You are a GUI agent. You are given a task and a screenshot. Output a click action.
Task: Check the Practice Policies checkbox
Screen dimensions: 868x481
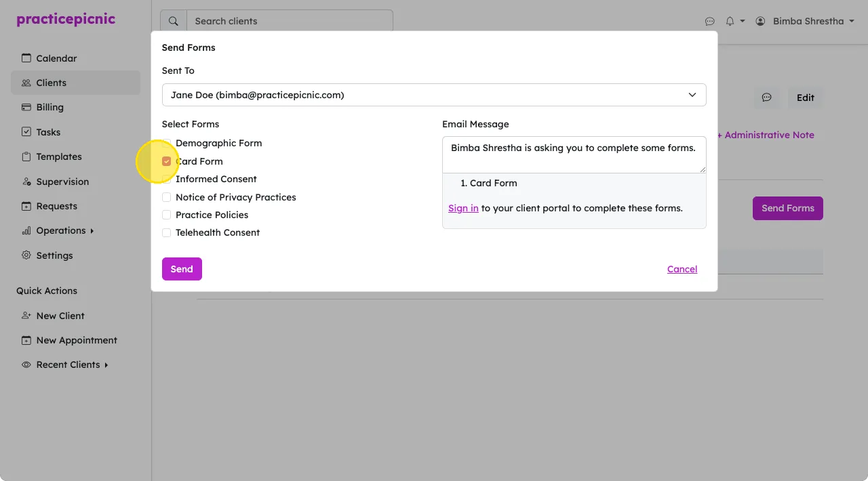166,215
